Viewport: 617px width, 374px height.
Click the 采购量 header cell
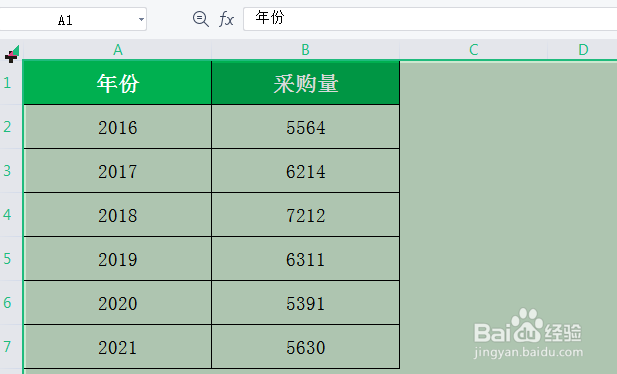tap(305, 83)
